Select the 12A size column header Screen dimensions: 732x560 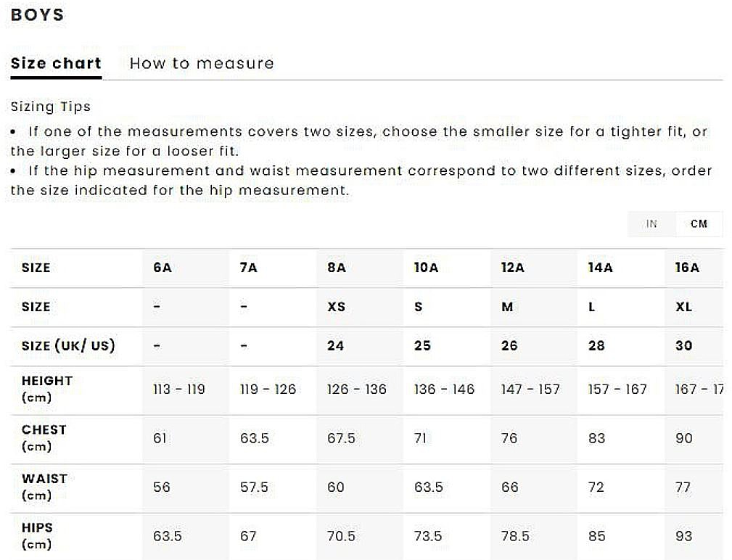(x=512, y=268)
